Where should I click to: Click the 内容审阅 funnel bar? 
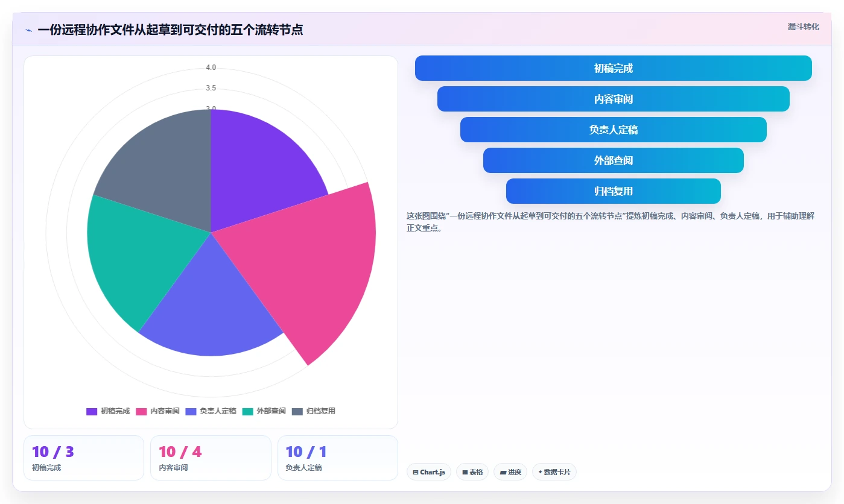coord(613,99)
